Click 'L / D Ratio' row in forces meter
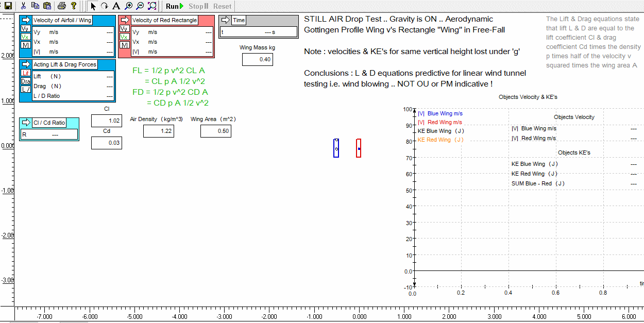Image resolution: width=644 pixels, height=323 pixels. coord(73,96)
